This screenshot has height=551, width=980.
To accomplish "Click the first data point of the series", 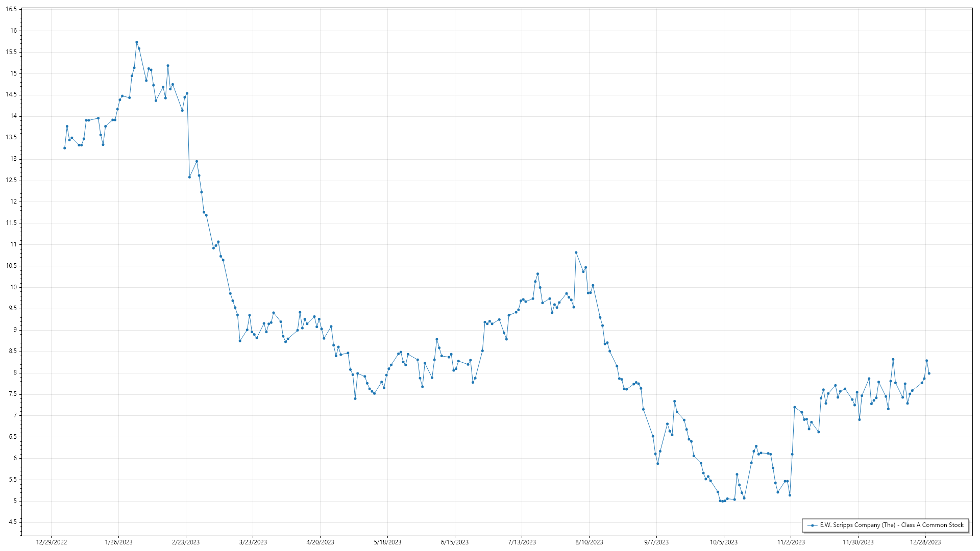I will pyautogui.click(x=64, y=148).
